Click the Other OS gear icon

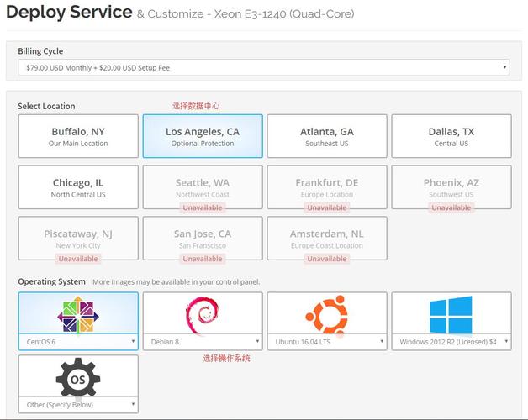coord(78,379)
